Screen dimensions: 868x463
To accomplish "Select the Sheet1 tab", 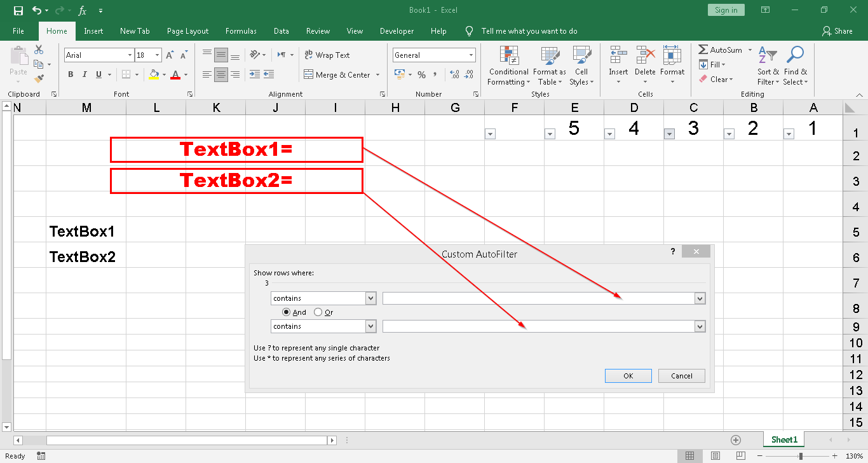I will click(784, 439).
